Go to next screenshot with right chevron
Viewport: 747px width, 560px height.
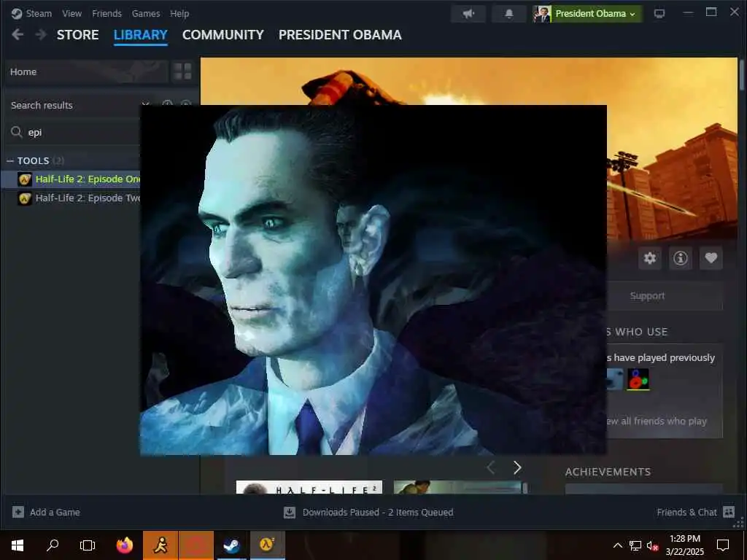click(517, 467)
